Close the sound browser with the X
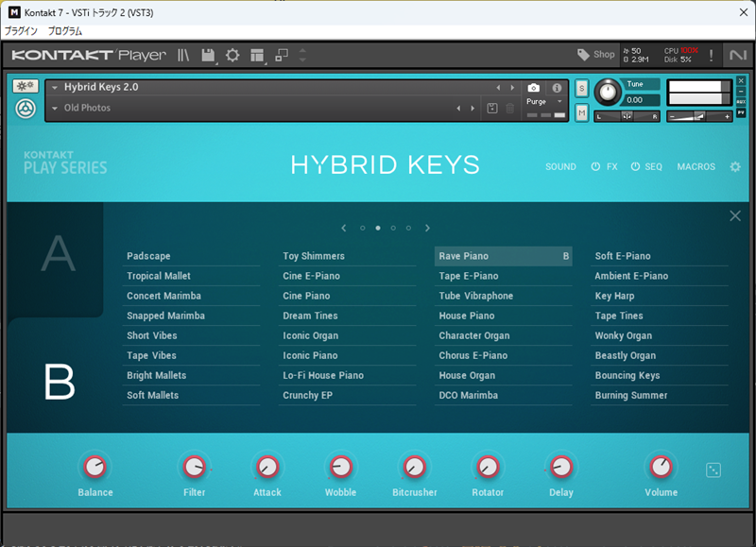Viewport: 756px width, 547px height. [735, 215]
